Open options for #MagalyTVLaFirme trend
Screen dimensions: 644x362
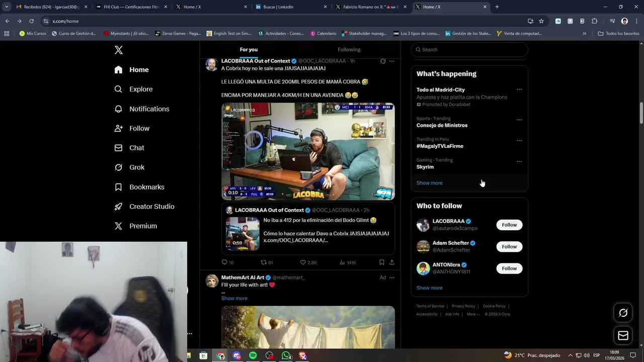pos(519,140)
